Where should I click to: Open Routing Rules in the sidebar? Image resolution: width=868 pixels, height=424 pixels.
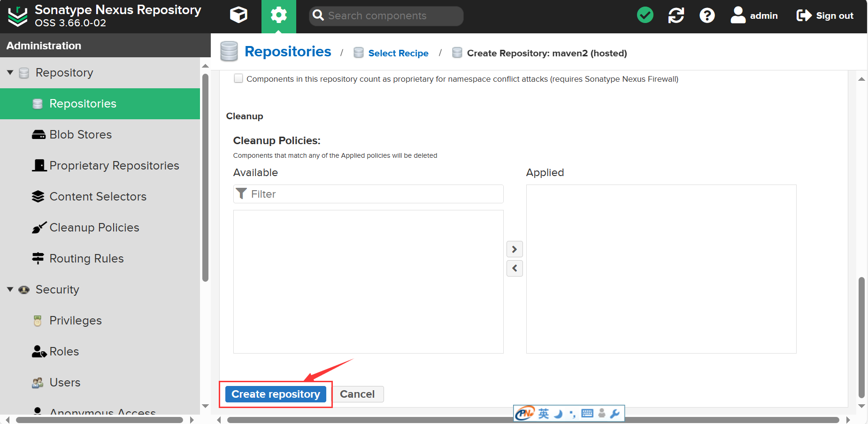point(100,259)
